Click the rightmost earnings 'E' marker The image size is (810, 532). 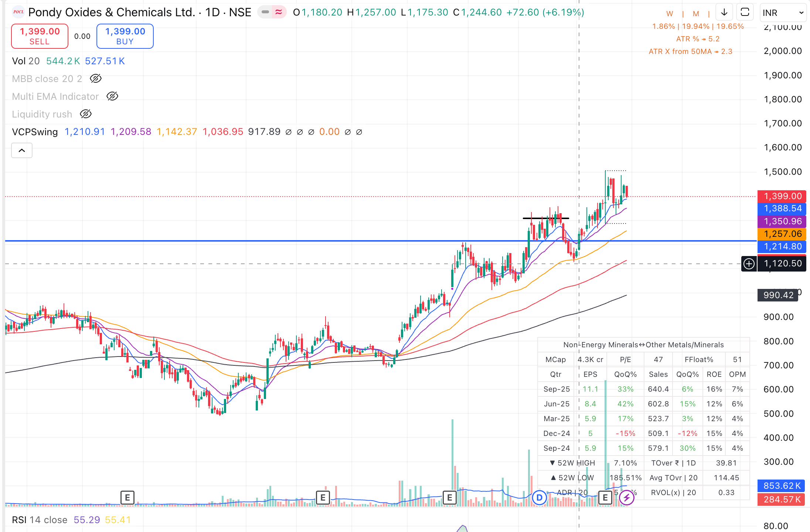[x=605, y=498]
